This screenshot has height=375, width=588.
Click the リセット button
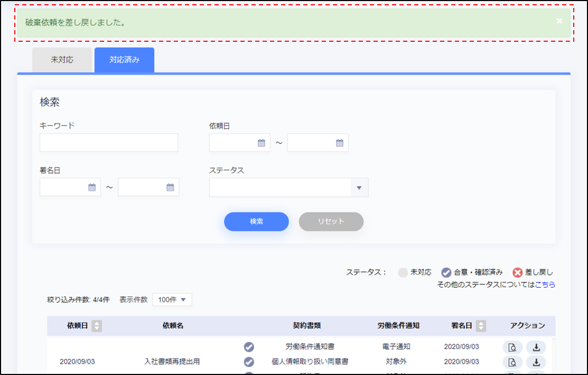[331, 222]
